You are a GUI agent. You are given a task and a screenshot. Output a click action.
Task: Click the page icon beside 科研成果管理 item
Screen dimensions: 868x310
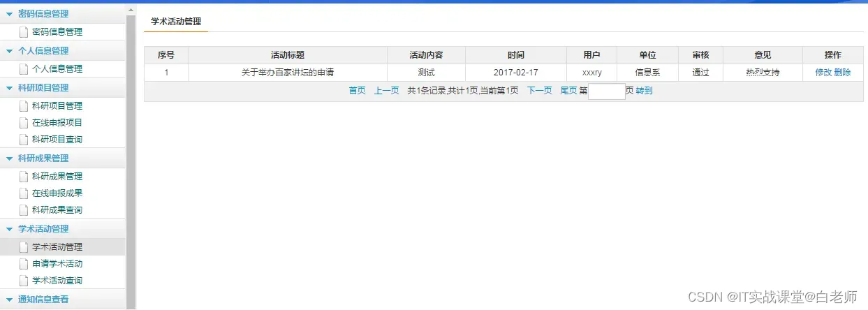point(24,177)
